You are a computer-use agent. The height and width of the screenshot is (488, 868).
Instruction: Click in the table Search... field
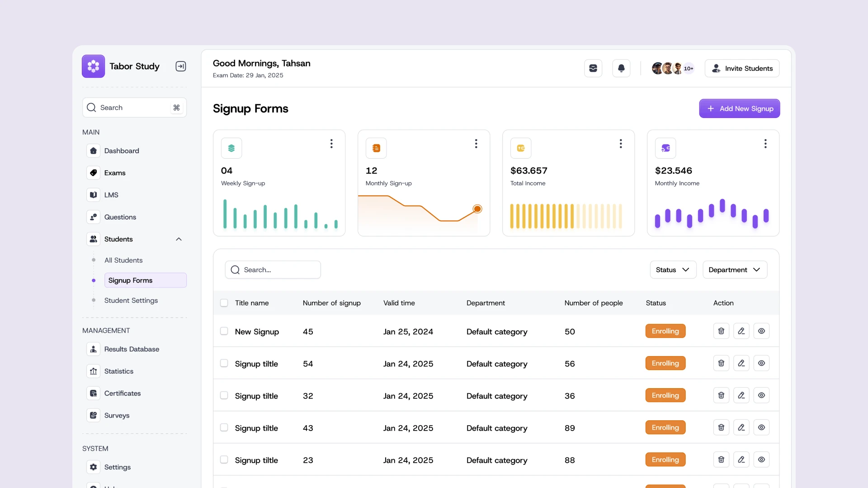tap(273, 270)
